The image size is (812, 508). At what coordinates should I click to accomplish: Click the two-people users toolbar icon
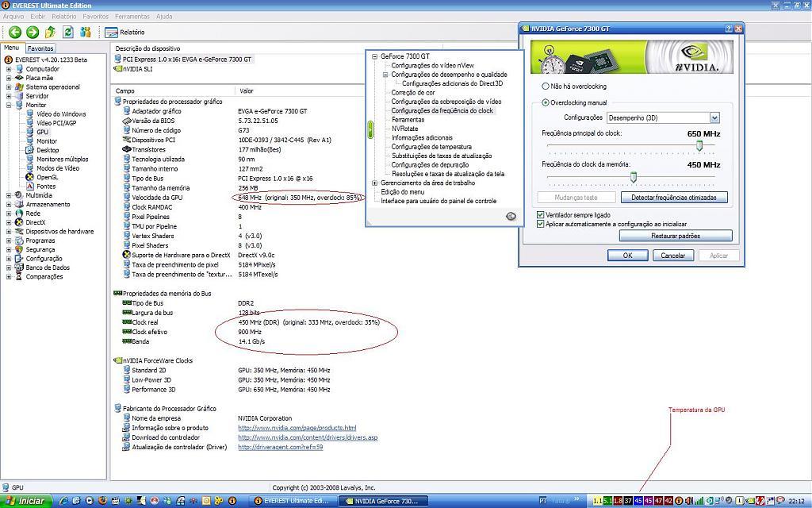86,32
